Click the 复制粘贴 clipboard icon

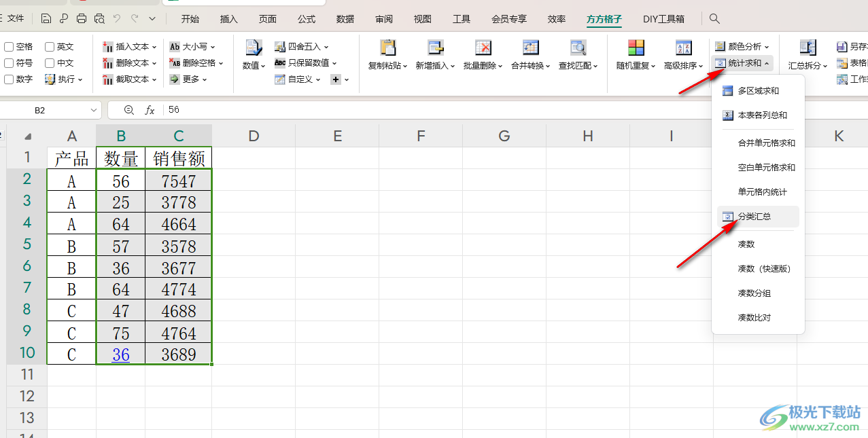(387, 48)
